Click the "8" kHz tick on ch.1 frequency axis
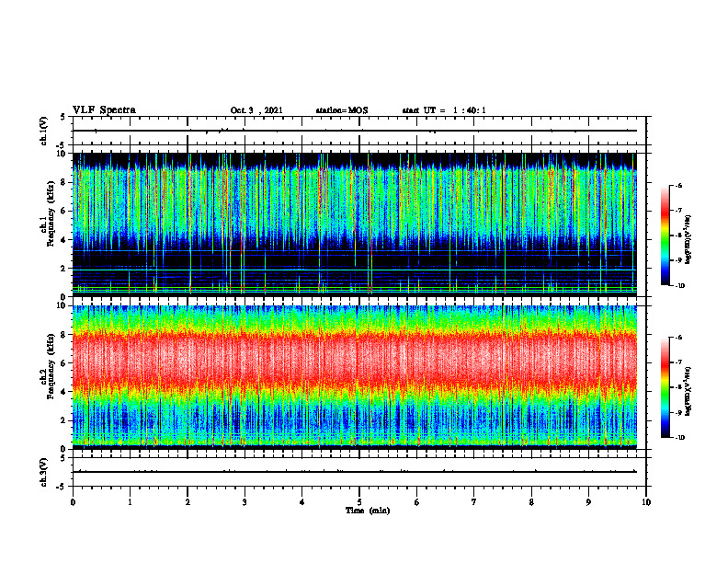Viewport: 728px width, 563px height. pos(64,182)
